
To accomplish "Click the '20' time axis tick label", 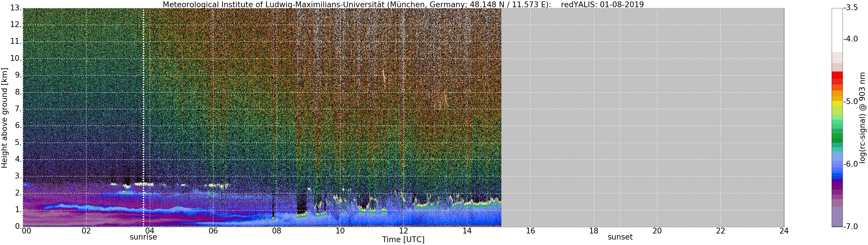I will [x=657, y=231].
